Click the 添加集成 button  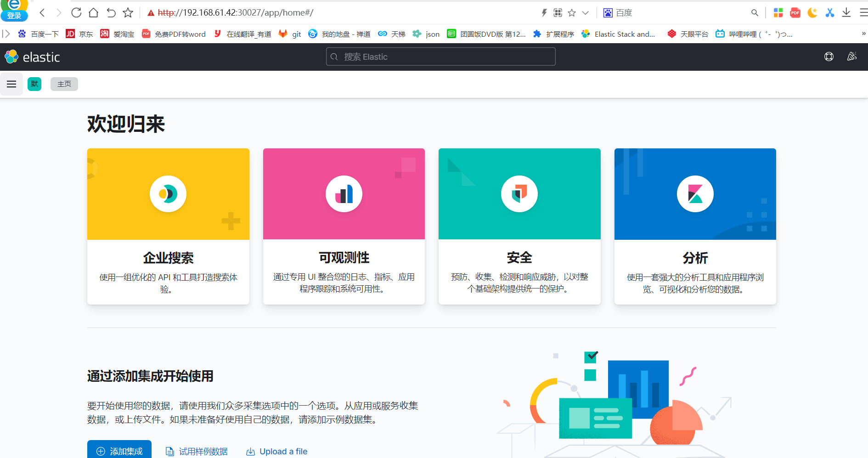click(119, 451)
